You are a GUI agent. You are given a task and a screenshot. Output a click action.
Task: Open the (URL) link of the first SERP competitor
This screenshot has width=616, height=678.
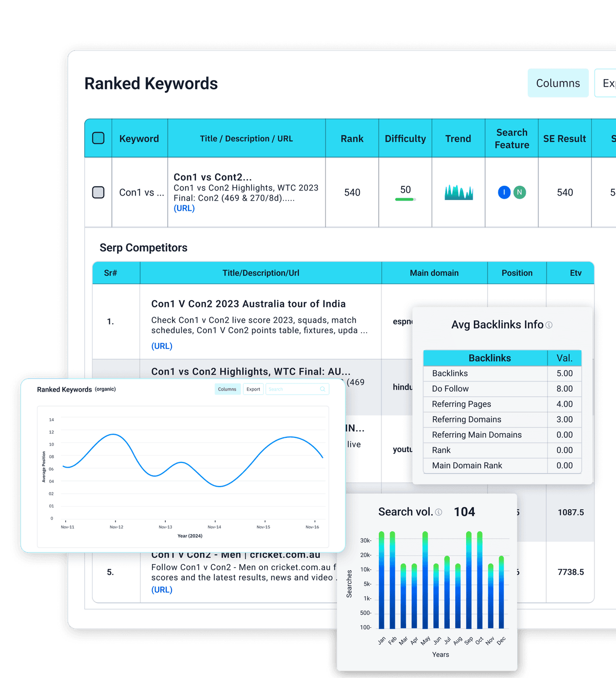(x=162, y=346)
